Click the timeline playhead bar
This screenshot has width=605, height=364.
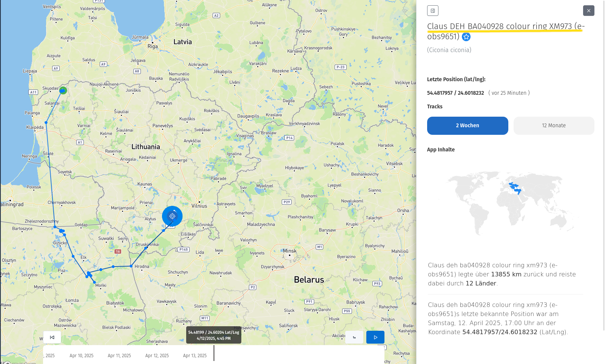coord(214,353)
